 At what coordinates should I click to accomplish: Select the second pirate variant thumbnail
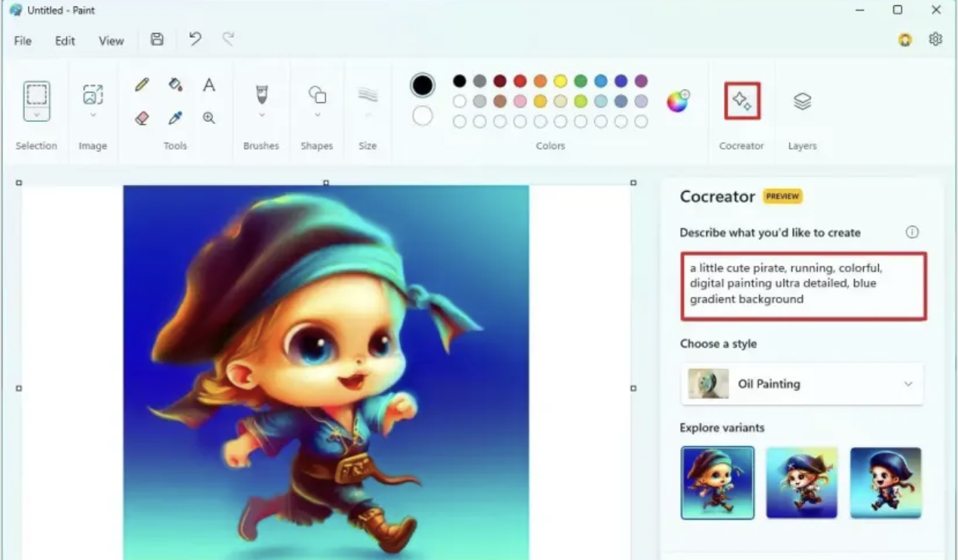[x=801, y=482]
